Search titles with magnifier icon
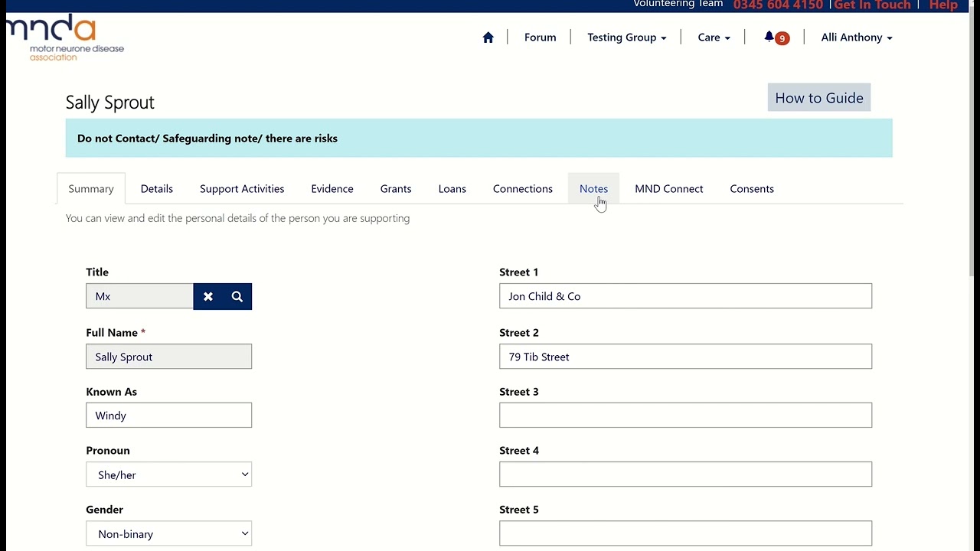Viewport: 980px width, 551px height. [237, 297]
